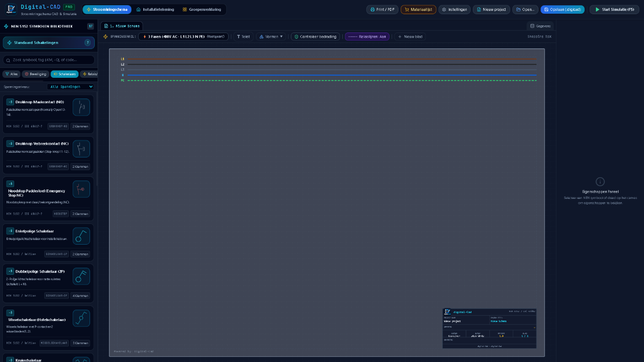
Task: Click the title block logo on the canvas
Action: (447, 312)
